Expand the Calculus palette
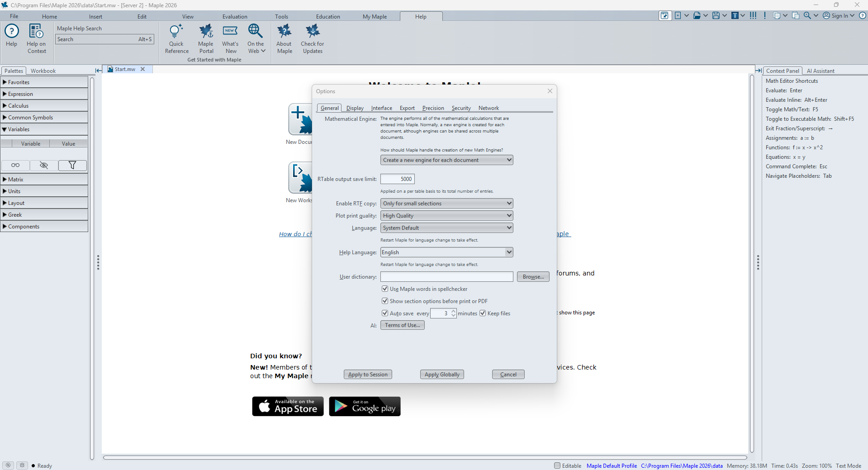Image resolution: width=868 pixels, height=470 pixels. coord(44,106)
